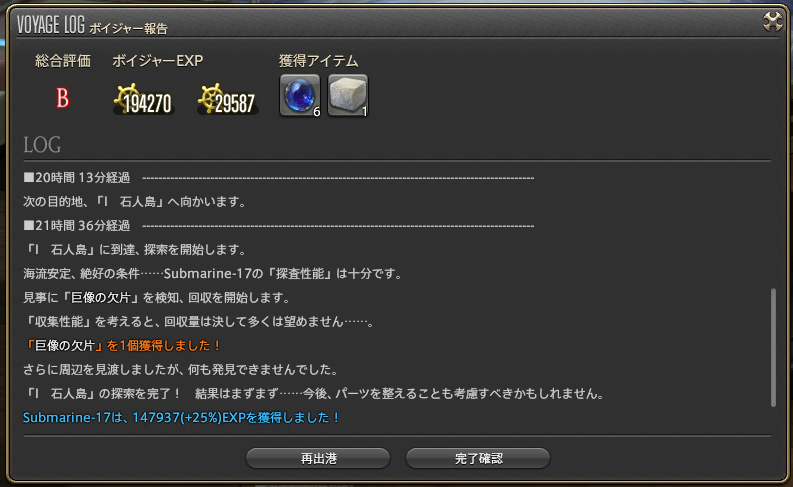The height and width of the screenshot is (487, 793).
Task: Click the 総合評価 label
Action: click(x=63, y=61)
